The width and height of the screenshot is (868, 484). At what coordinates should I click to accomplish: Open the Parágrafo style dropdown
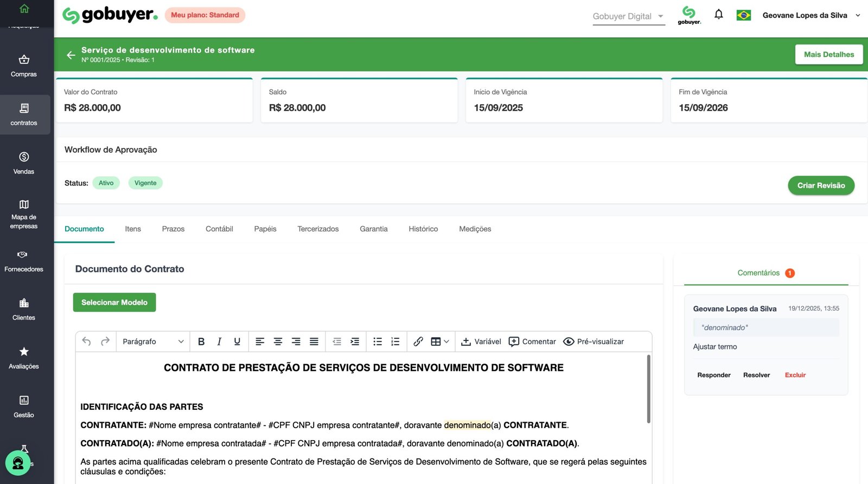pyautogui.click(x=153, y=341)
